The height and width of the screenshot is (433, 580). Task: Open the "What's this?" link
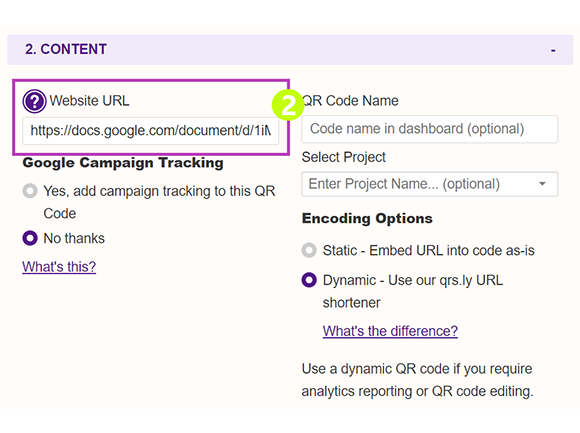click(x=59, y=267)
